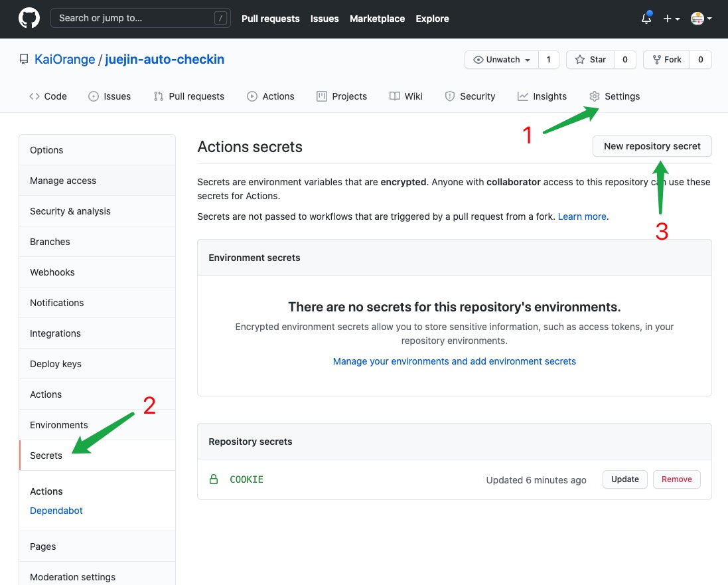Open the juejin-auto-checkin repository link
Image resolution: width=728 pixels, height=585 pixels.
click(165, 60)
